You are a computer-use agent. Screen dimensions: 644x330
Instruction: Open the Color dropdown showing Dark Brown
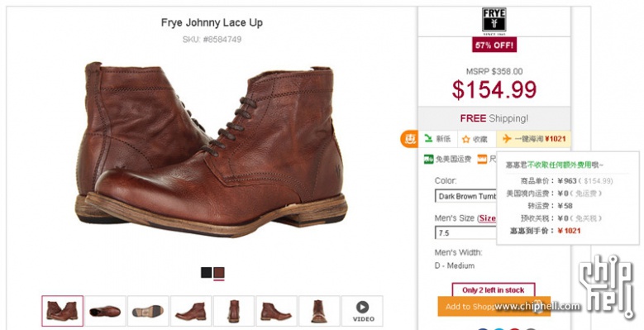point(465,196)
